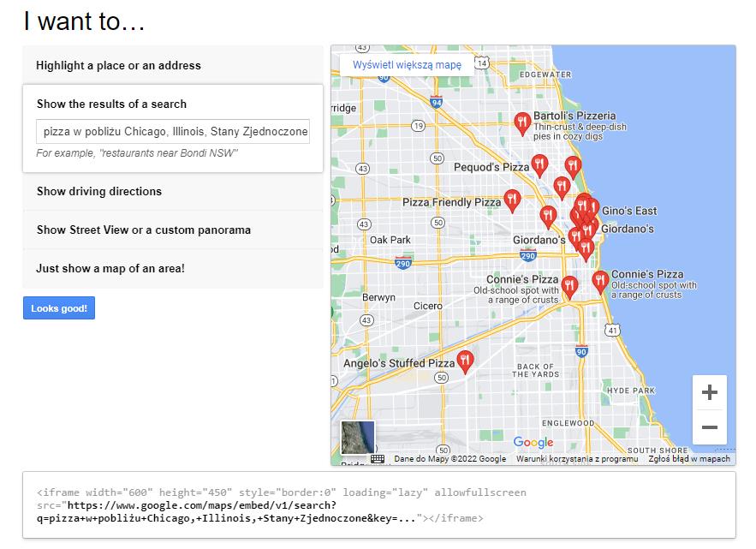Click the "Angelo's Stuffed Pizza" label

399,363
